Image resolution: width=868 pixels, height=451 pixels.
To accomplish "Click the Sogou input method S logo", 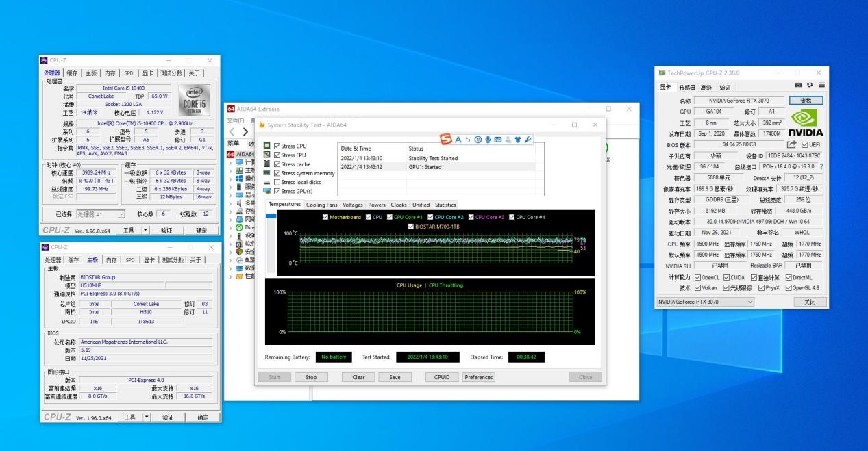I will coord(446,139).
